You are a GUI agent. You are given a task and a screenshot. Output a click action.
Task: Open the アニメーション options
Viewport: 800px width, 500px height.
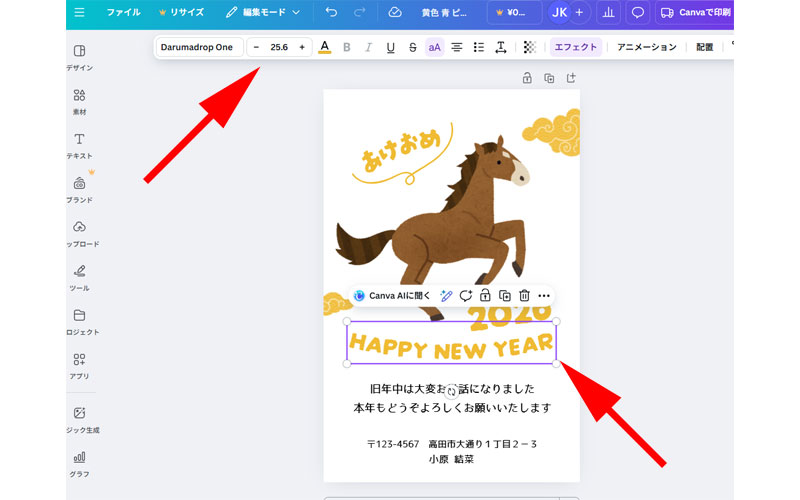pyautogui.click(x=646, y=47)
